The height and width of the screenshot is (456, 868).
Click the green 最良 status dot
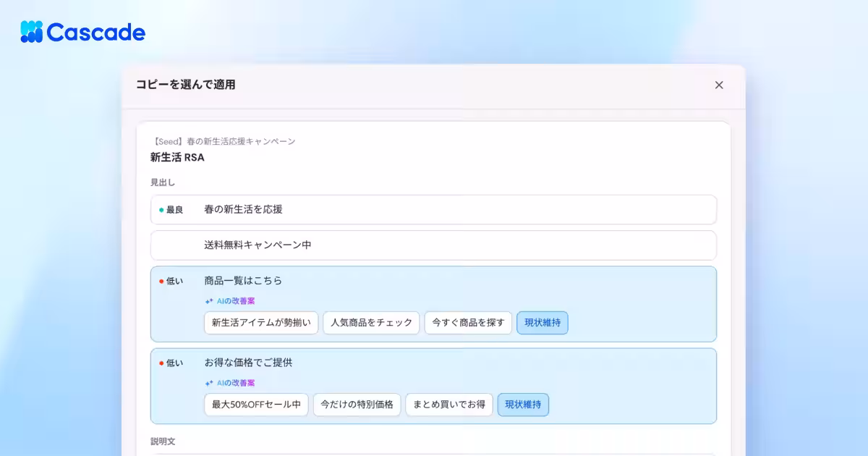click(161, 210)
